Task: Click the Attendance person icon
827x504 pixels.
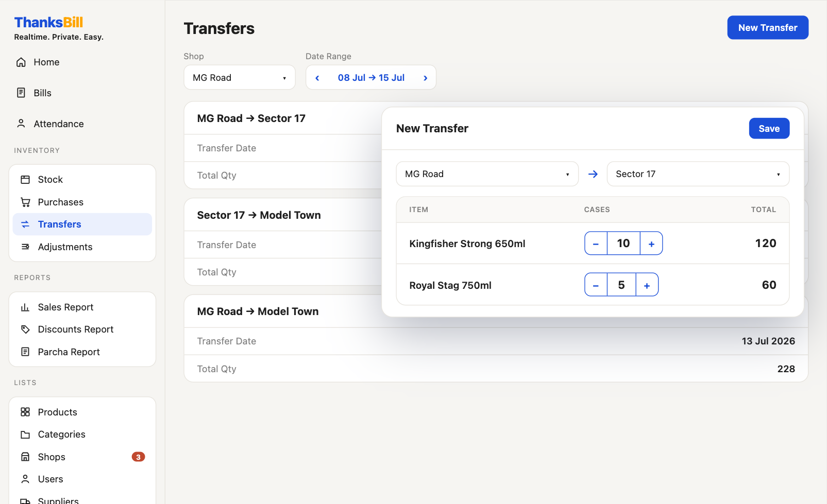Action: [x=21, y=124]
